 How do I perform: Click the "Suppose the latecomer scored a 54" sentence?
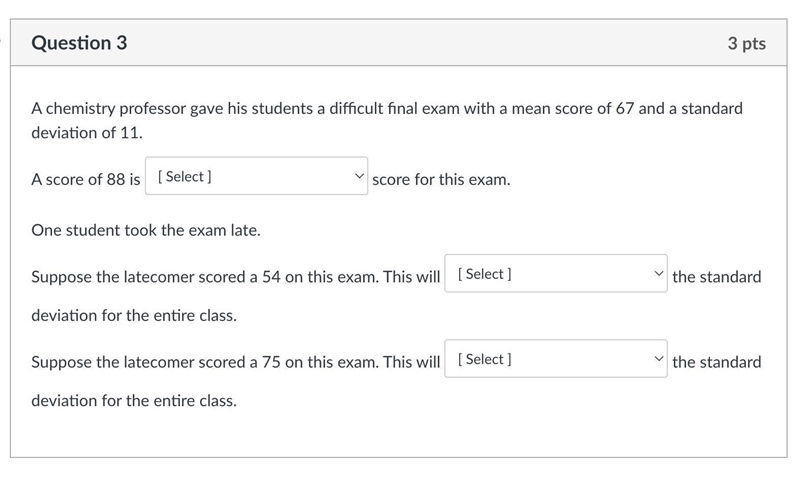point(235,277)
